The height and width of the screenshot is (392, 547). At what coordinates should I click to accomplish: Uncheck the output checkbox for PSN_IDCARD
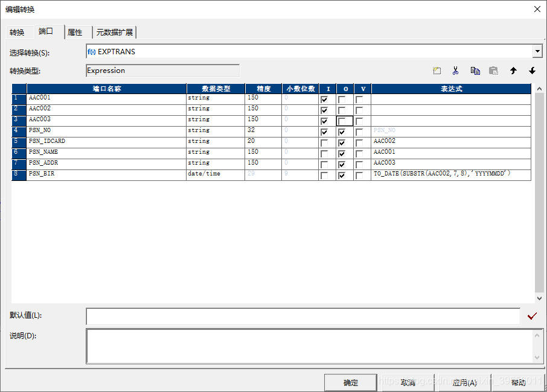click(x=342, y=143)
